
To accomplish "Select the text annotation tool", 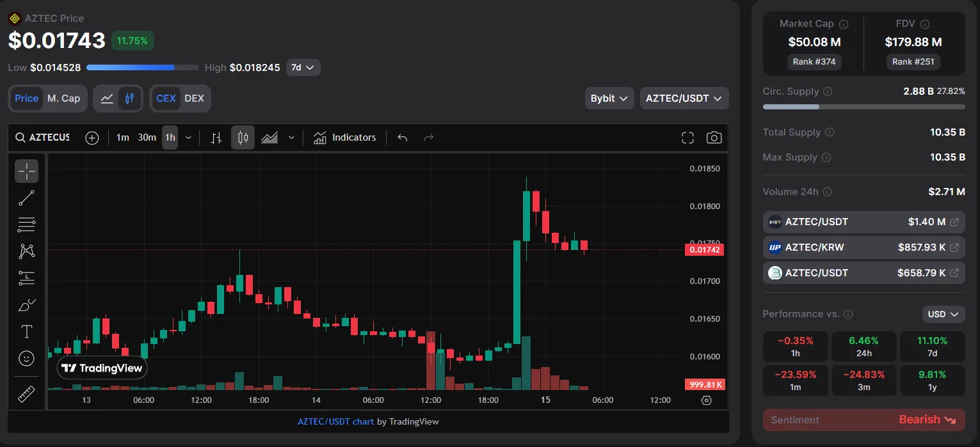I will pyautogui.click(x=26, y=332).
